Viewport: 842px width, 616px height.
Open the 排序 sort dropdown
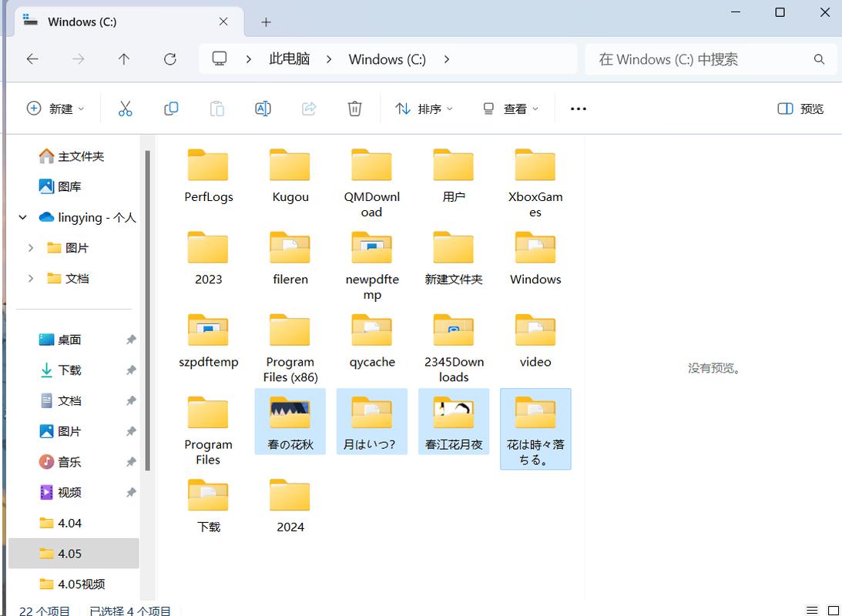coord(424,109)
